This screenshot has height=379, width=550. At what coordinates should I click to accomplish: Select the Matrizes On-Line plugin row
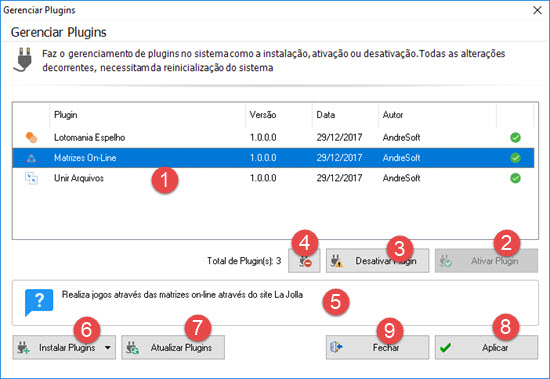273,158
